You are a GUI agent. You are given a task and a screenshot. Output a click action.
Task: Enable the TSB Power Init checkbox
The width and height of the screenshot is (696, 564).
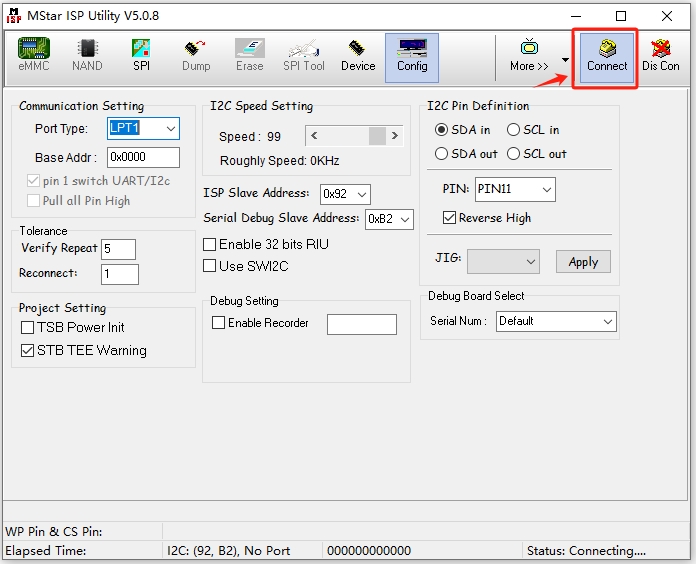(28, 327)
